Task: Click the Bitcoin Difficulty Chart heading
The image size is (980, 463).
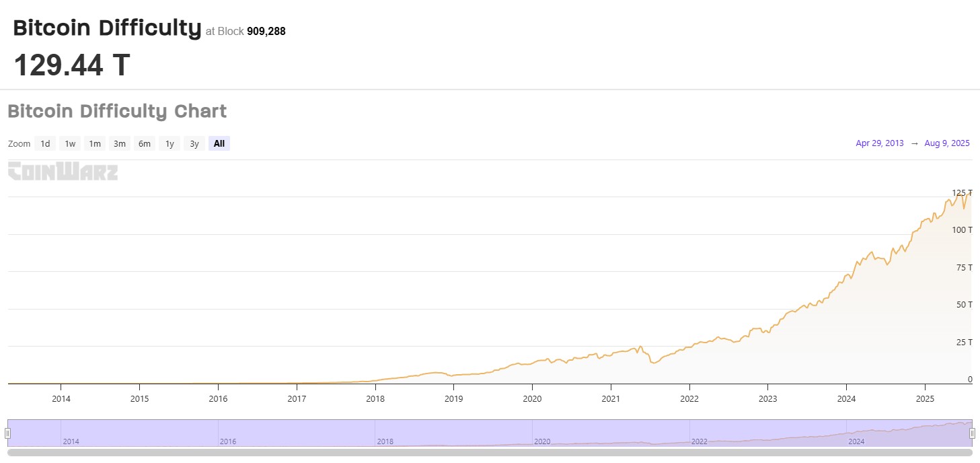Action: click(118, 111)
